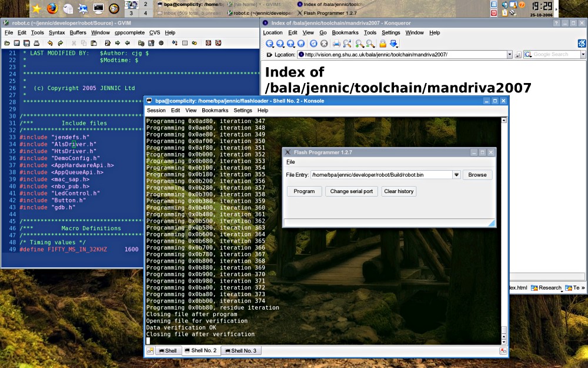Open the Syntax menu in GVIM
Screen dimensions: 588x368
pyautogui.click(x=56, y=32)
